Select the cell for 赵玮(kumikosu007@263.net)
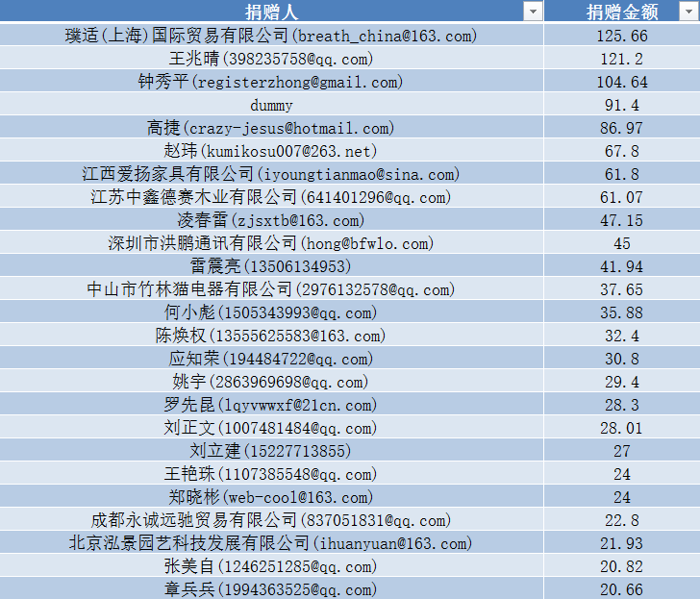 pos(271,150)
